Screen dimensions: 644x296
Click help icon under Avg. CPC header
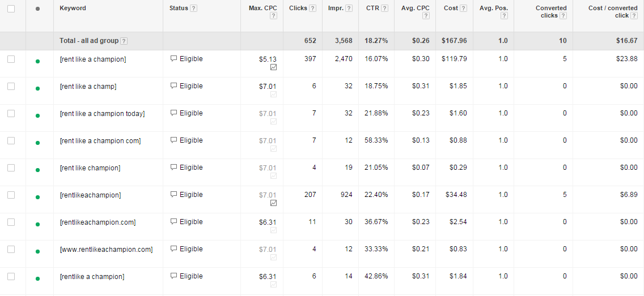click(x=426, y=16)
